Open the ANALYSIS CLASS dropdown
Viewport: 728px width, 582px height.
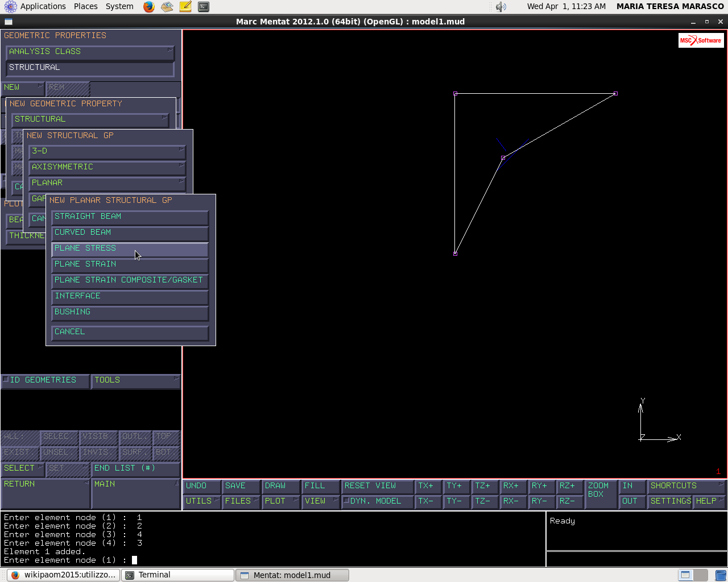tap(90, 52)
